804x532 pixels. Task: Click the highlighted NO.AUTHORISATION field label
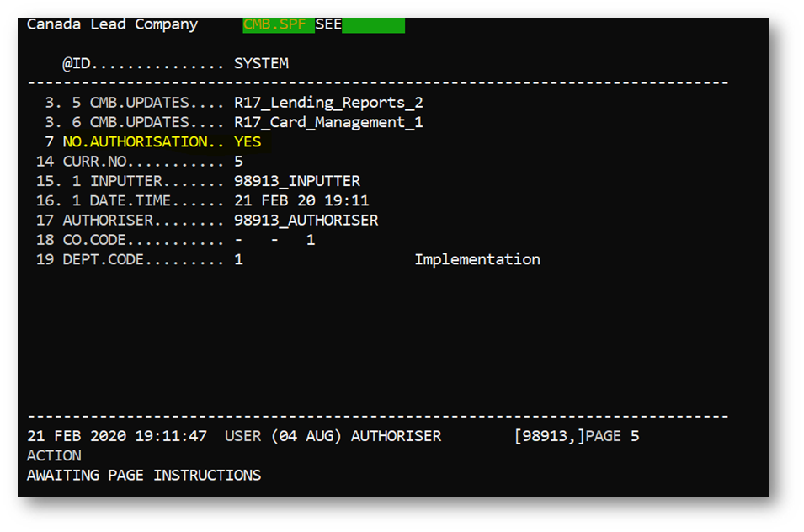click(135, 142)
